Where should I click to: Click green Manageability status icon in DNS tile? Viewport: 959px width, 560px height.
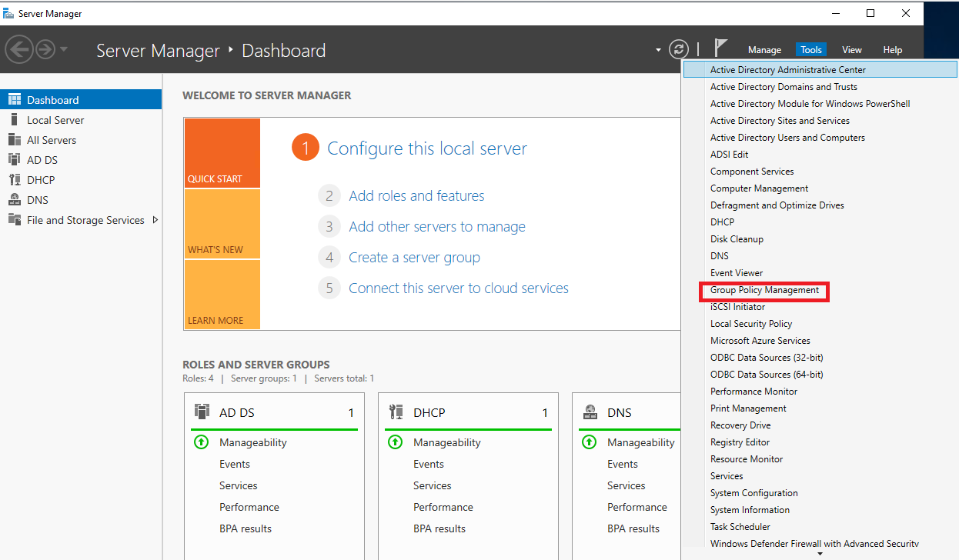point(589,442)
